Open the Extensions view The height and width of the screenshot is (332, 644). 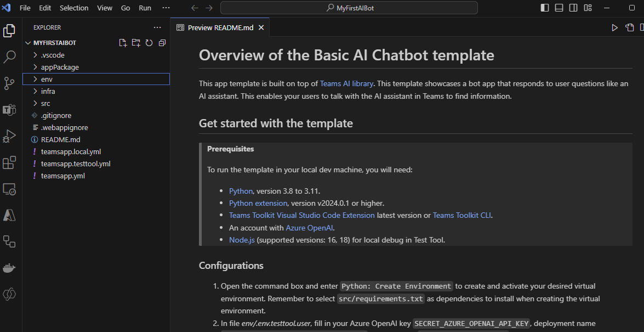[9, 162]
